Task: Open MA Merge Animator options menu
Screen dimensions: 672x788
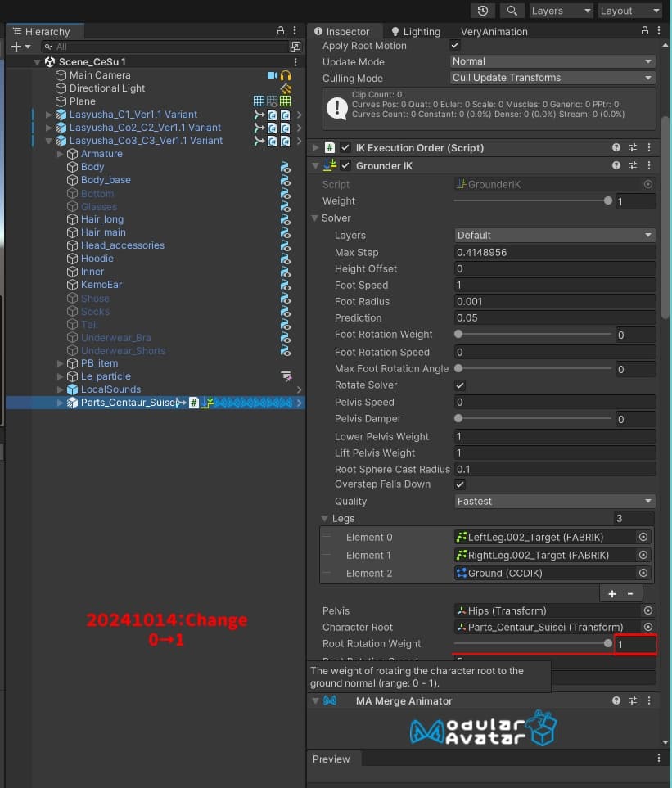Action: click(x=649, y=700)
